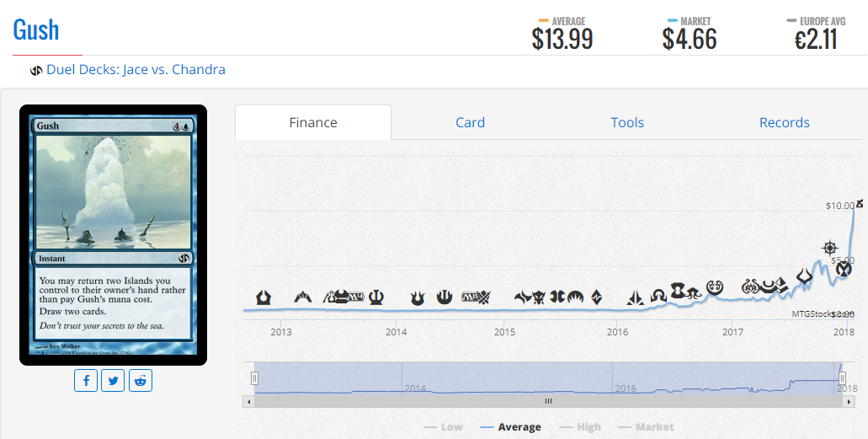Open the Tools tab
The height and width of the screenshot is (439, 868).
click(x=627, y=122)
